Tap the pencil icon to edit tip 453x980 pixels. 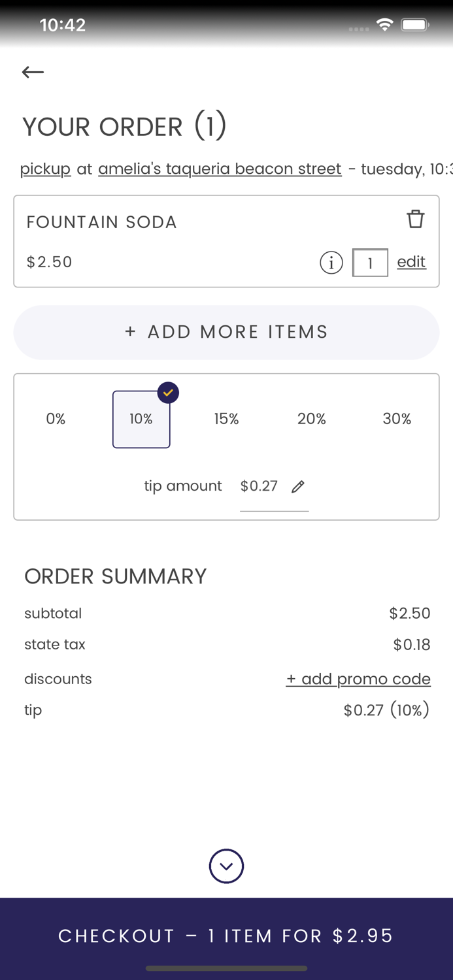tap(298, 486)
